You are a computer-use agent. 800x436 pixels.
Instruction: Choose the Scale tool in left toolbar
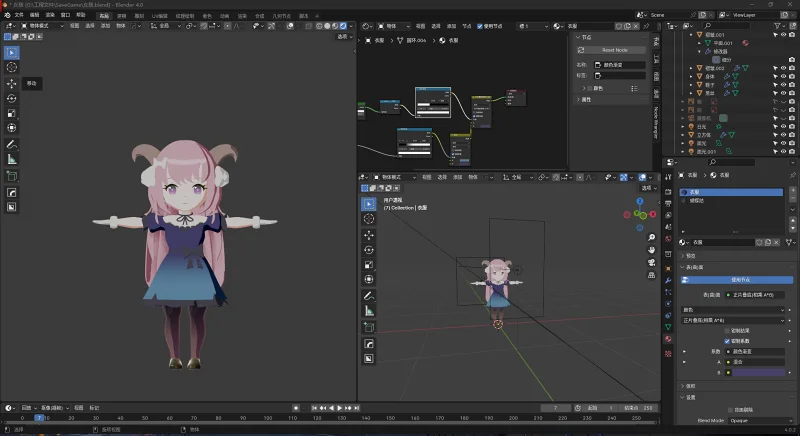(x=12, y=113)
